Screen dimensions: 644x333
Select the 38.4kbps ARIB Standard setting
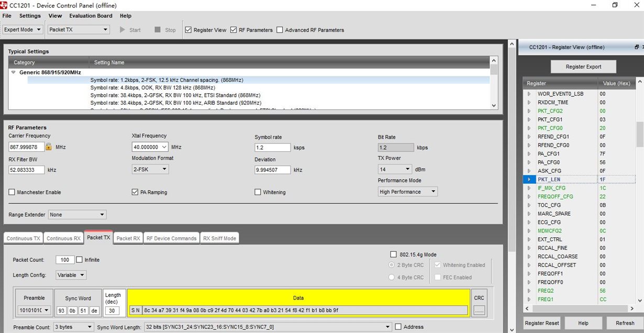pyautogui.click(x=175, y=103)
